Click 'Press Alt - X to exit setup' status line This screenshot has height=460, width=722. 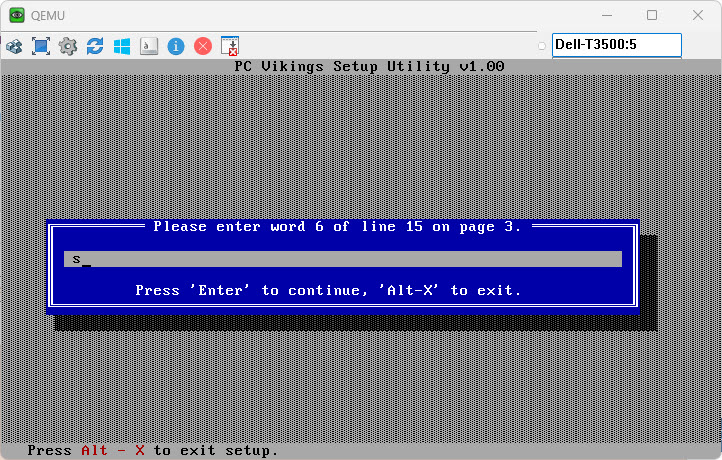click(x=153, y=450)
